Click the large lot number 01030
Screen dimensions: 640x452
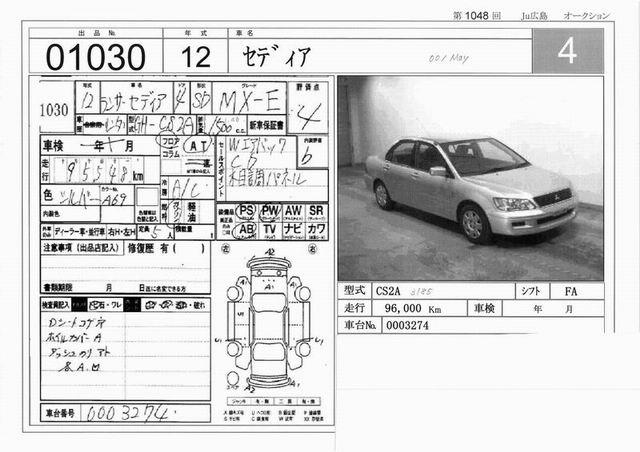point(96,57)
